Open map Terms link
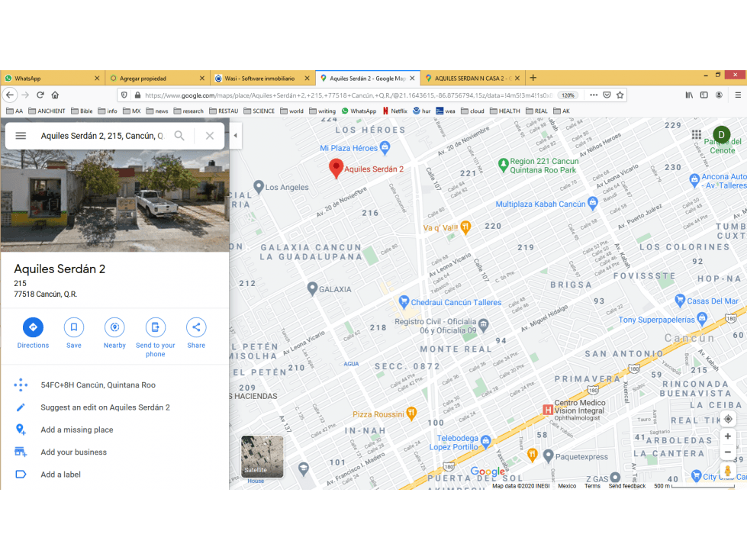747x560 pixels. pyautogui.click(x=592, y=486)
